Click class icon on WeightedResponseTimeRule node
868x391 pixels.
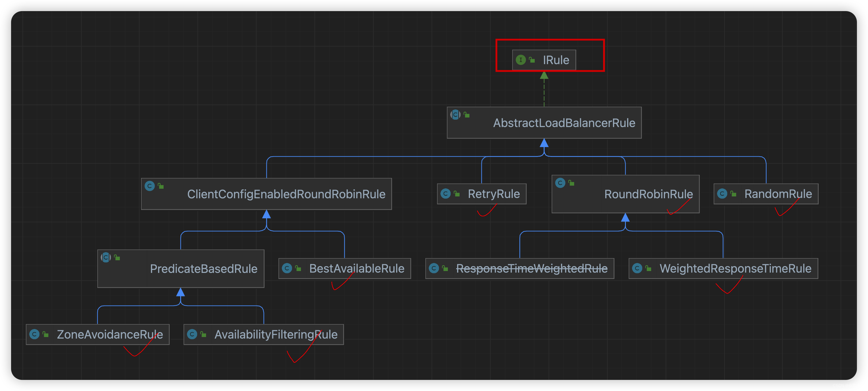637,268
